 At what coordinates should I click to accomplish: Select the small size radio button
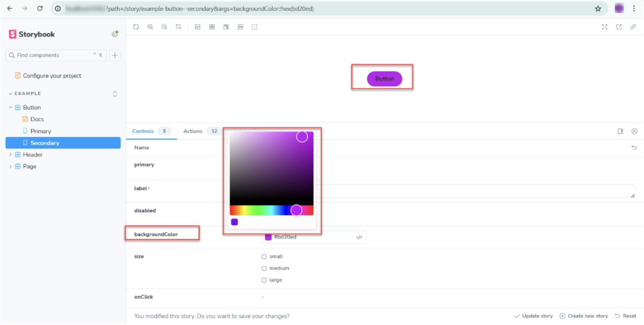click(x=264, y=256)
